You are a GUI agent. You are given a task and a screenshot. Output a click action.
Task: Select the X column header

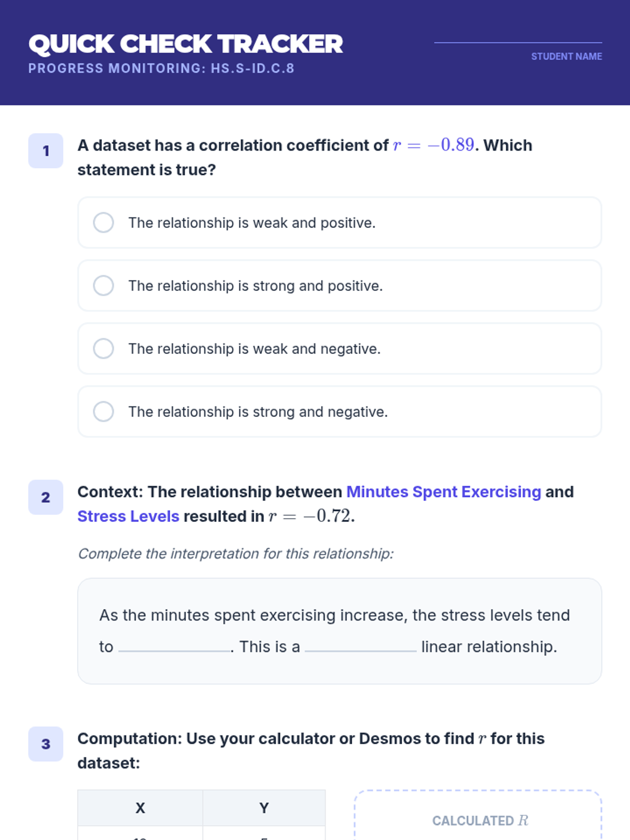140,808
